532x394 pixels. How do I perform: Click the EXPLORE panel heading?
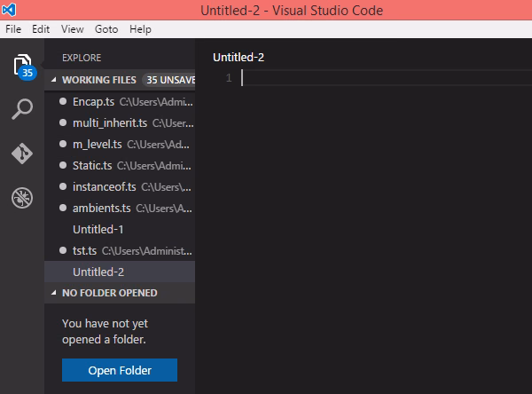click(82, 58)
